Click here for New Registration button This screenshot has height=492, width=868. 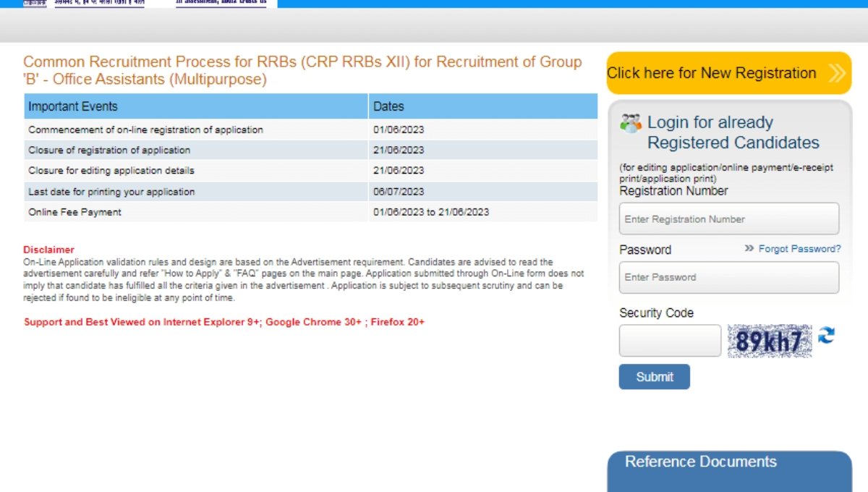coord(729,73)
